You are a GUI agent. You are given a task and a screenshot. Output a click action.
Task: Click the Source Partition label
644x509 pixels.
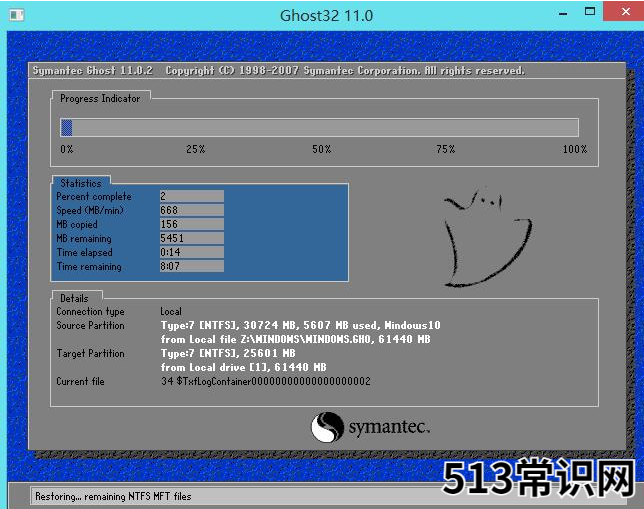point(90,325)
